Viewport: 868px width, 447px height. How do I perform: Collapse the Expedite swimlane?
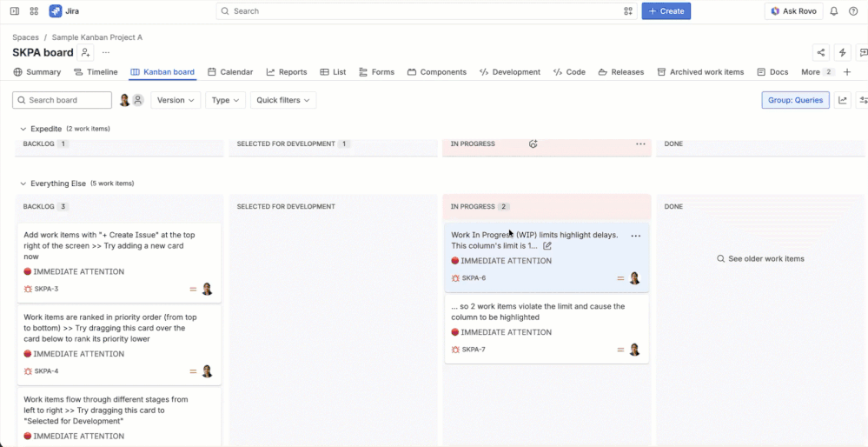click(x=23, y=129)
